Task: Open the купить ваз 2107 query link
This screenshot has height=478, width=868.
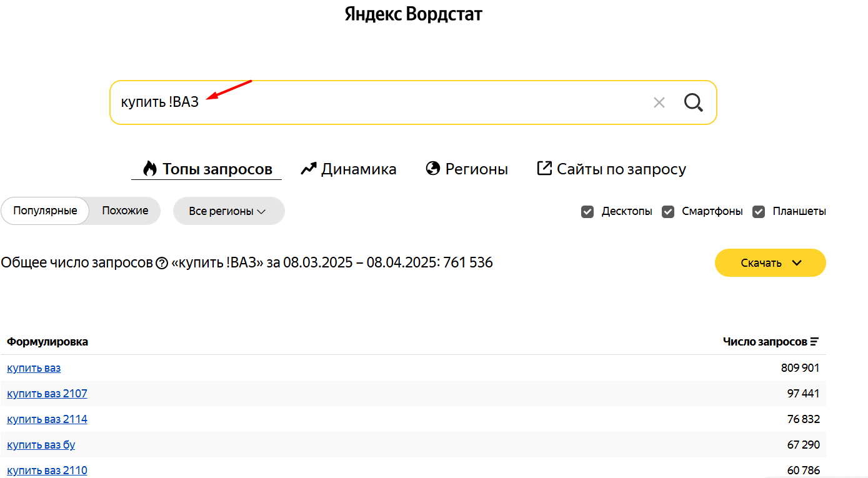Action: (47, 394)
